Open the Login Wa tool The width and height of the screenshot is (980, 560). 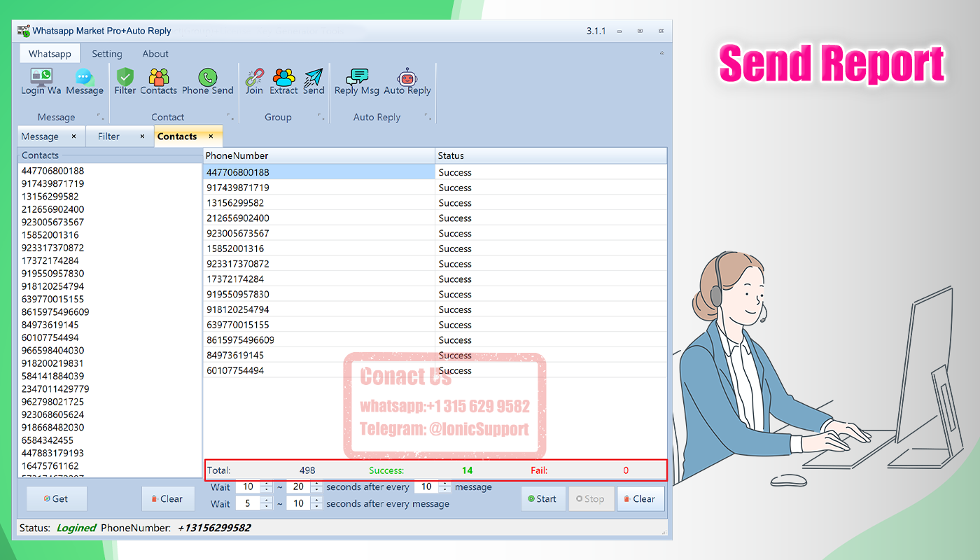tap(41, 82)
